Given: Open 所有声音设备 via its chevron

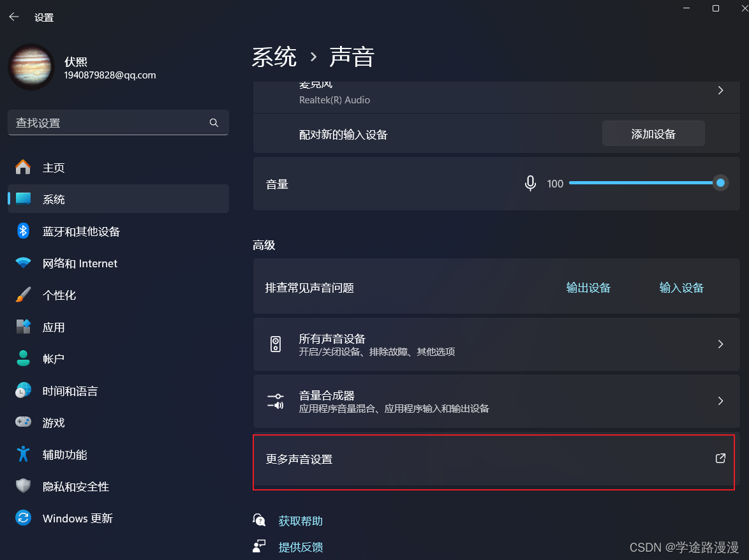Looking at the screenshot, I should (720, 344).
